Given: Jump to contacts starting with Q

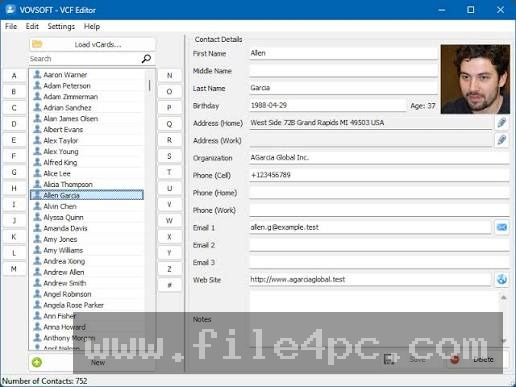Looking at the screenshot, I should point(169,124).
